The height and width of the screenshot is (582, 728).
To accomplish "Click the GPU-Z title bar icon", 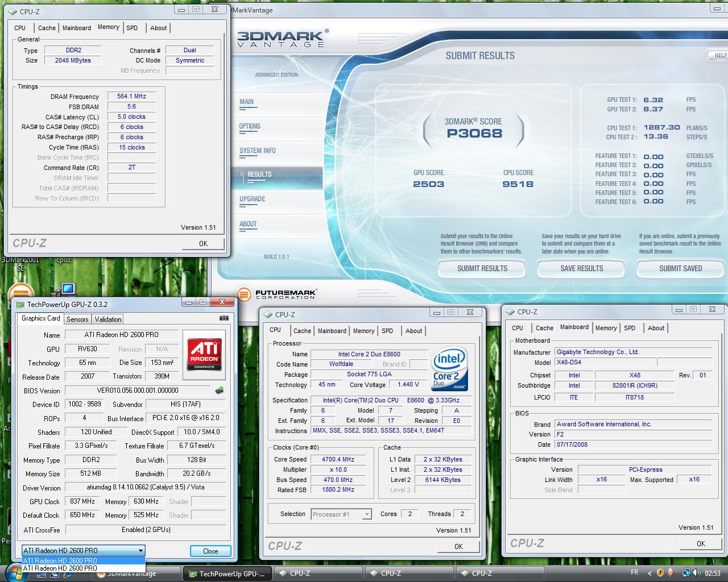I will (x=20, y=305).
